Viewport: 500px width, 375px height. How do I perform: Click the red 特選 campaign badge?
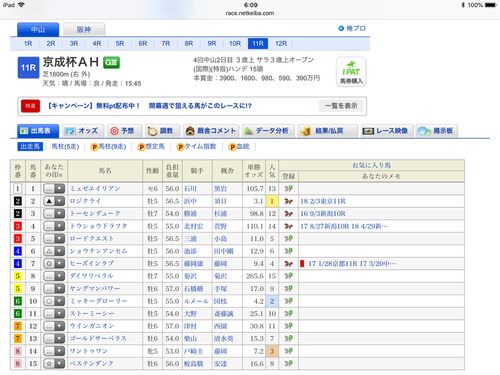[30, 106]
